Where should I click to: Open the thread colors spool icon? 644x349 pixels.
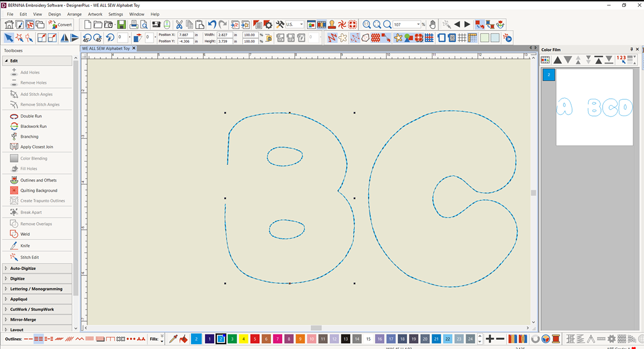point(556,339)
